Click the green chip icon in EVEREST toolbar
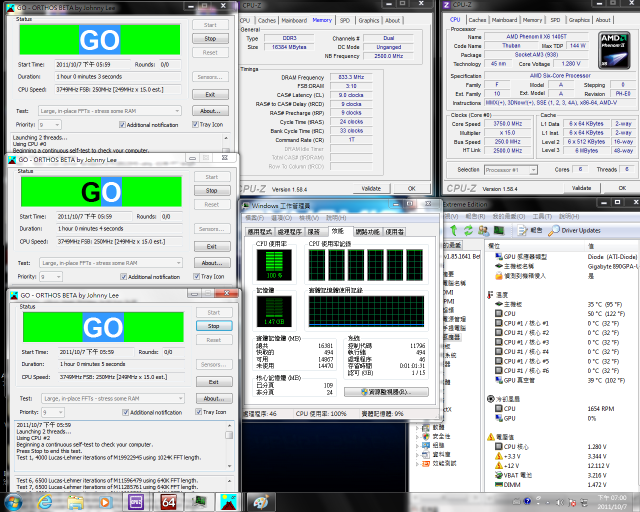The image size is (640, 512). point(499,230)
